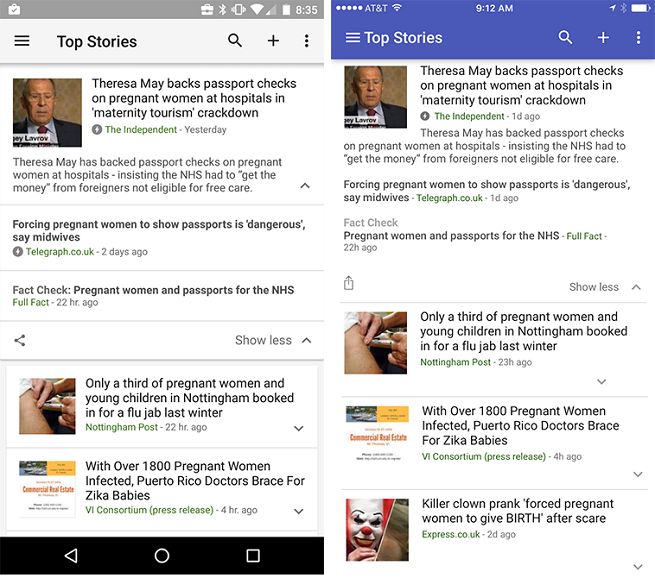The image size is (655, 578).
Task: Tap AMP lightning icon beside Telegraph.co.uk on Android
Action: coord(18,251)
